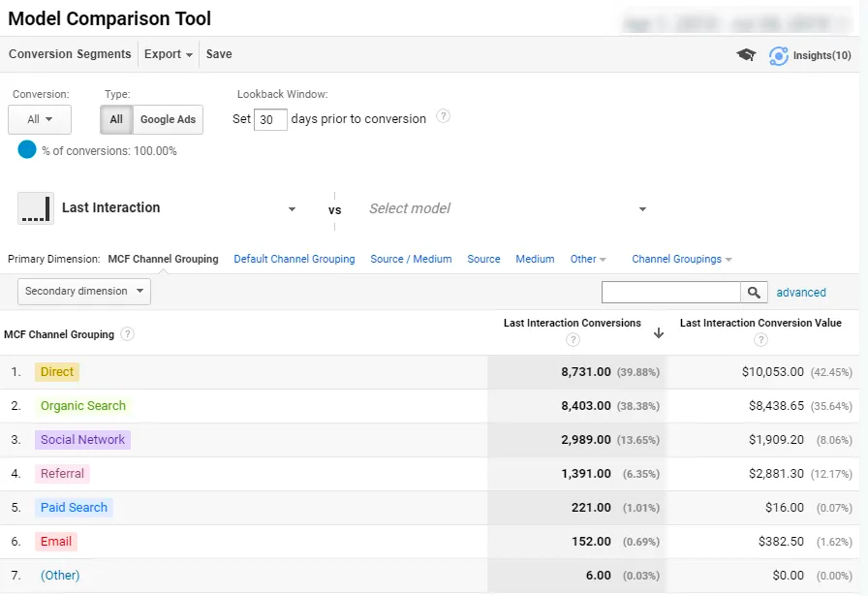Click the graduation cap tutorial icon
The image size is (868, 596).
click(x=744, y=55)
